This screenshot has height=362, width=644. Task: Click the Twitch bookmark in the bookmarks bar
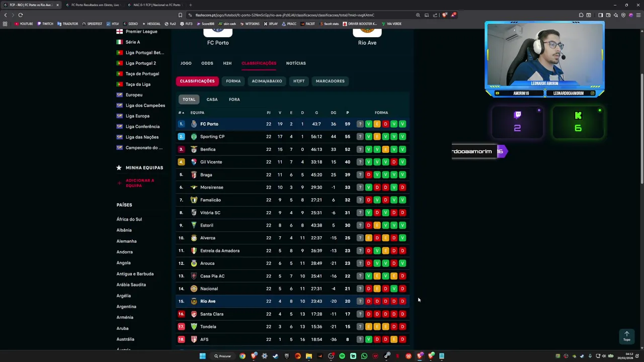[45, 24]
